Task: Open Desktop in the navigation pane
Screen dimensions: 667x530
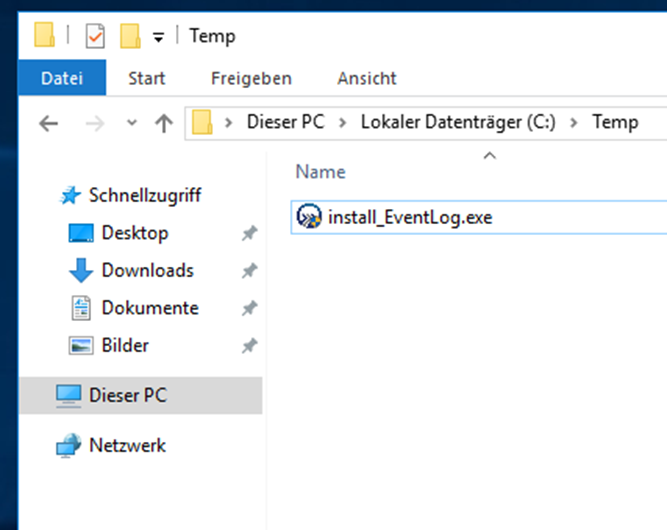Action: [135, 233]
